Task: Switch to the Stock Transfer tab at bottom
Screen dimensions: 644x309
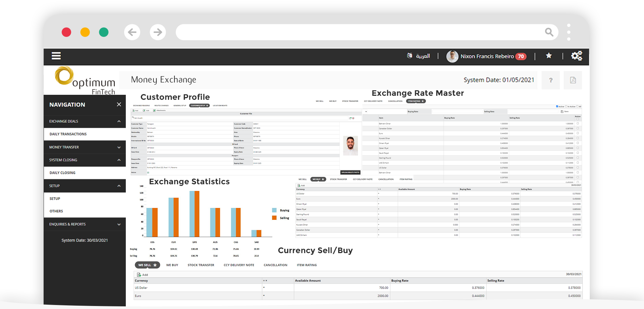Action: [201, 265]
